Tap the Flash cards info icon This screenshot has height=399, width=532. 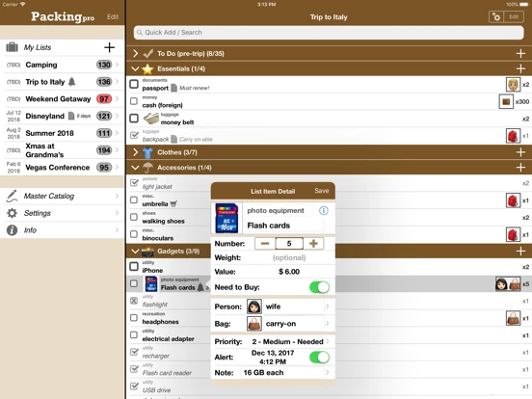tap(324, 211)
